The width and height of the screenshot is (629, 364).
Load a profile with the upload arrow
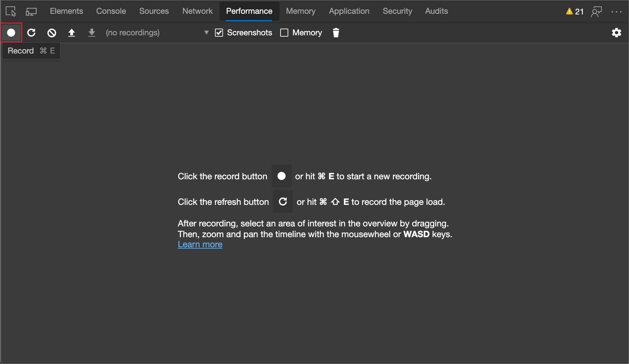click(x=72, y=33)
